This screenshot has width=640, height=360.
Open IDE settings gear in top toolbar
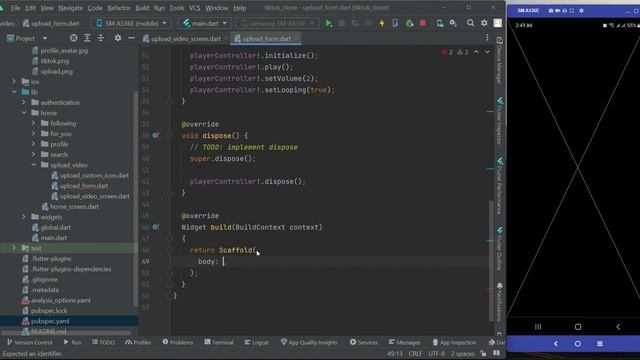(x=484, y=23)
